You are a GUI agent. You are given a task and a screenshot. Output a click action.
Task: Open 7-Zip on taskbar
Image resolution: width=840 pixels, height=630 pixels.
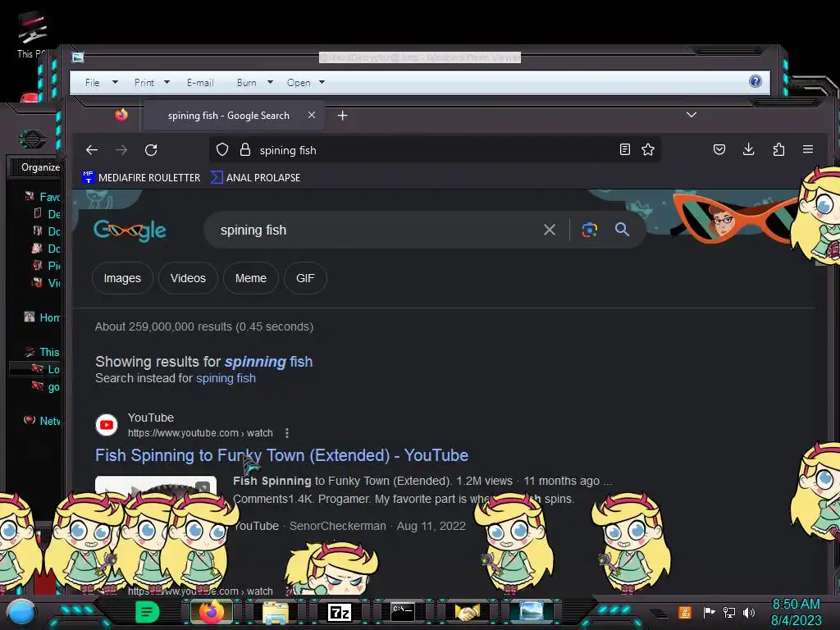point(340,612)
